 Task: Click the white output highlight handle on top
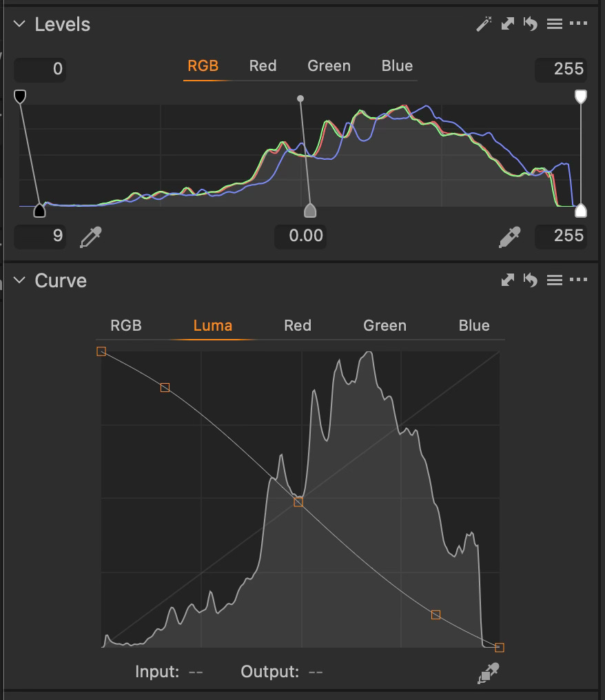coord(580,96)
